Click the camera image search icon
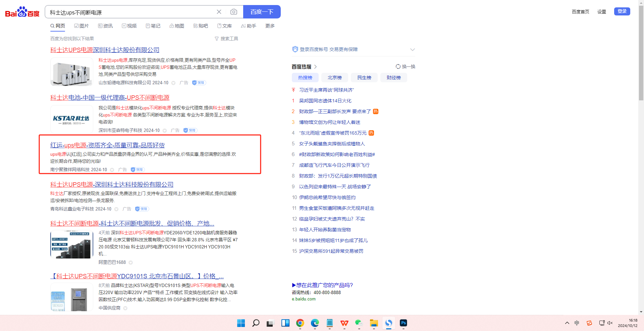Image resolution: width=644 pixels, height=331 pixels. point(234,12)
